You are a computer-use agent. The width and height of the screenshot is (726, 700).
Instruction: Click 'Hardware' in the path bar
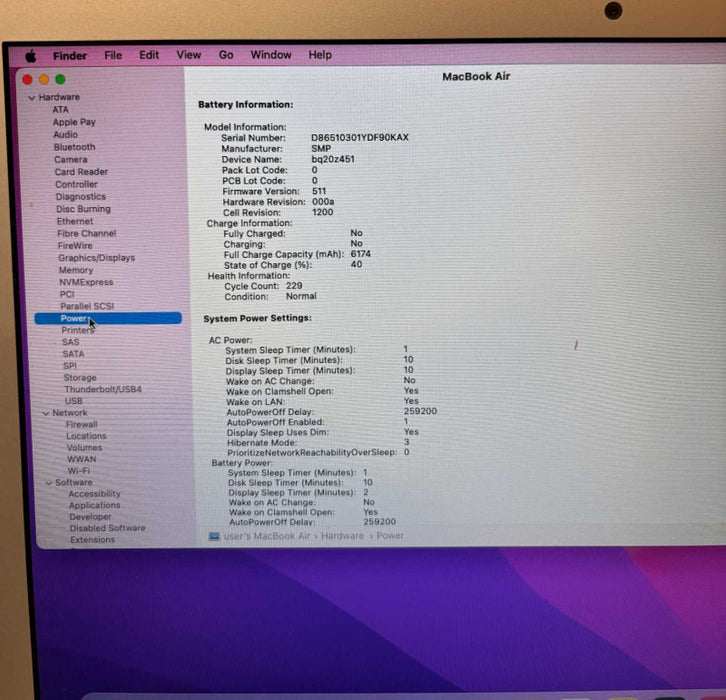coord(343,536)
